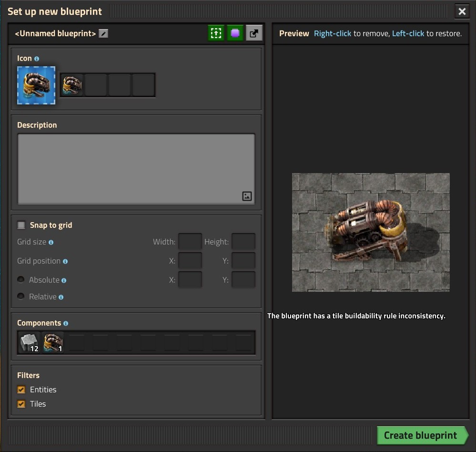Select the large blueprint icon with blue background
476x452 pixels.
click(36, 85)
